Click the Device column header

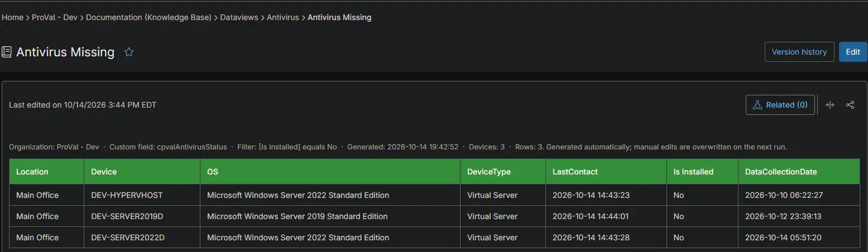tap(142, 172)
